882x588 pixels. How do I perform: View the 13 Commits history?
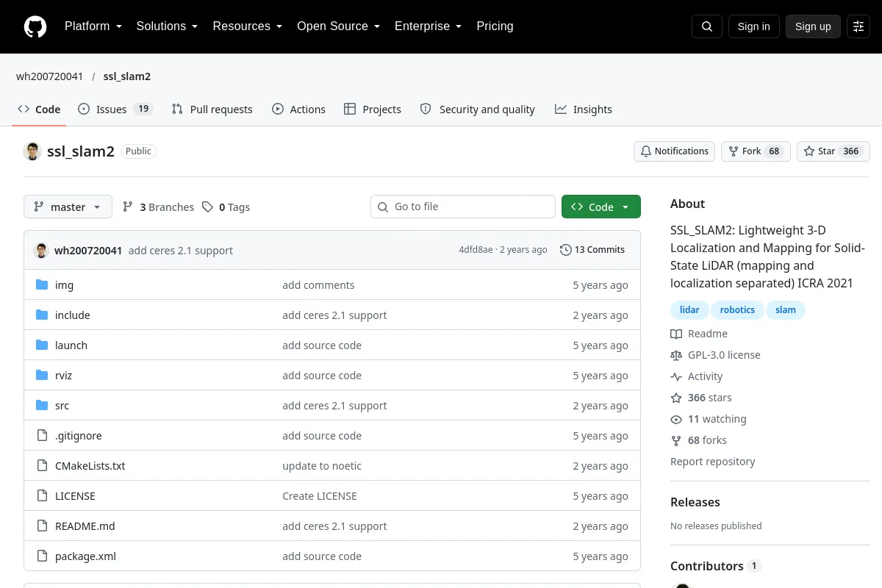592,250
